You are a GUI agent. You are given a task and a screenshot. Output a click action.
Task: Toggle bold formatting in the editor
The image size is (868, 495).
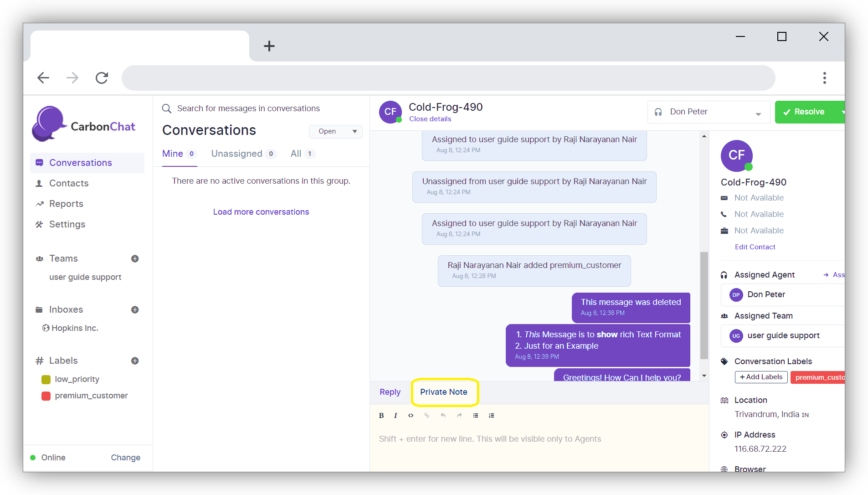click(x=381, y=415)
